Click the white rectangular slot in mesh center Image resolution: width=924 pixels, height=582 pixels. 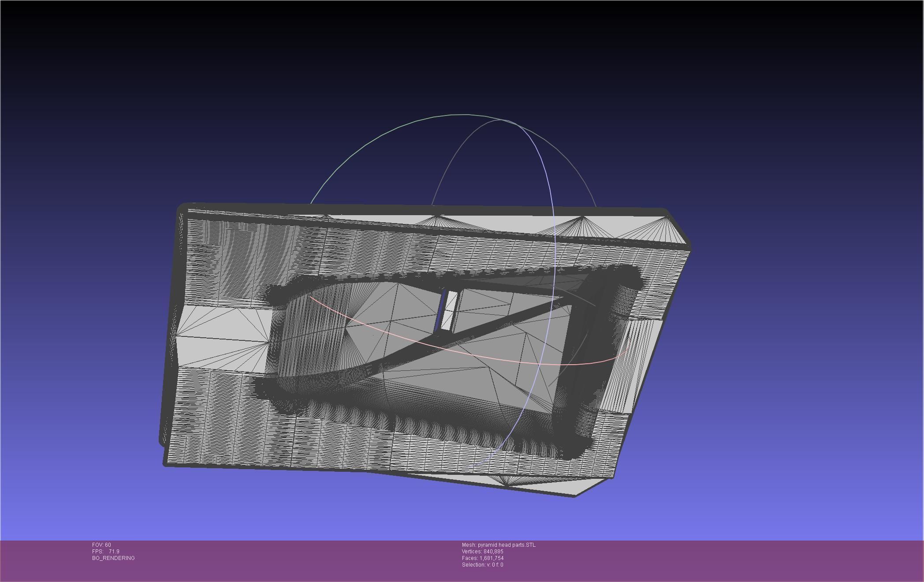click(450, 310)
